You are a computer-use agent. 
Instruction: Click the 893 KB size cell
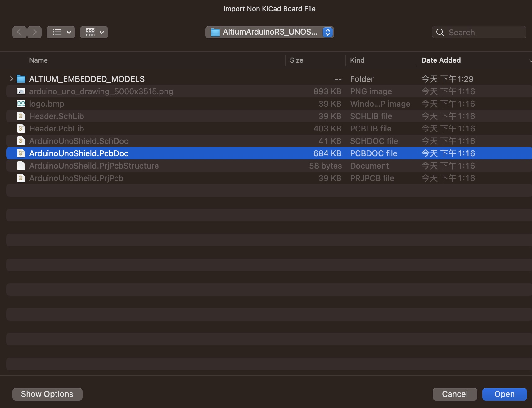coord(327,91)
